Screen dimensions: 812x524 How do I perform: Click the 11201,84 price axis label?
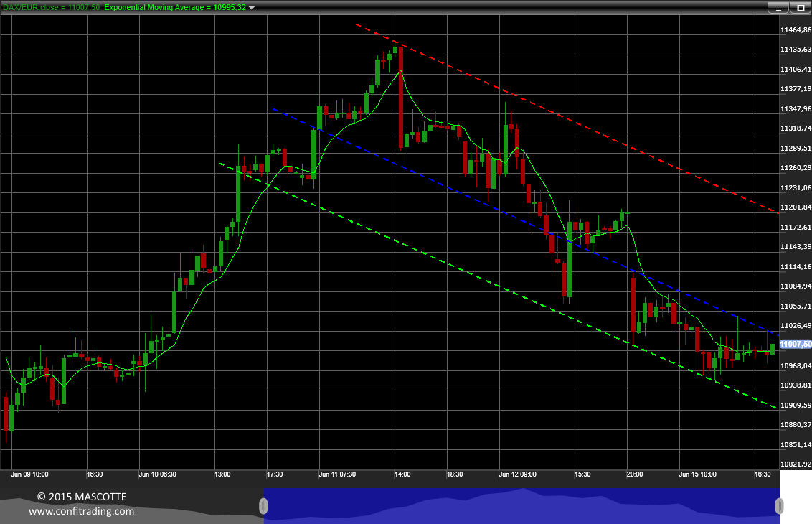click(x=796, y=207)
